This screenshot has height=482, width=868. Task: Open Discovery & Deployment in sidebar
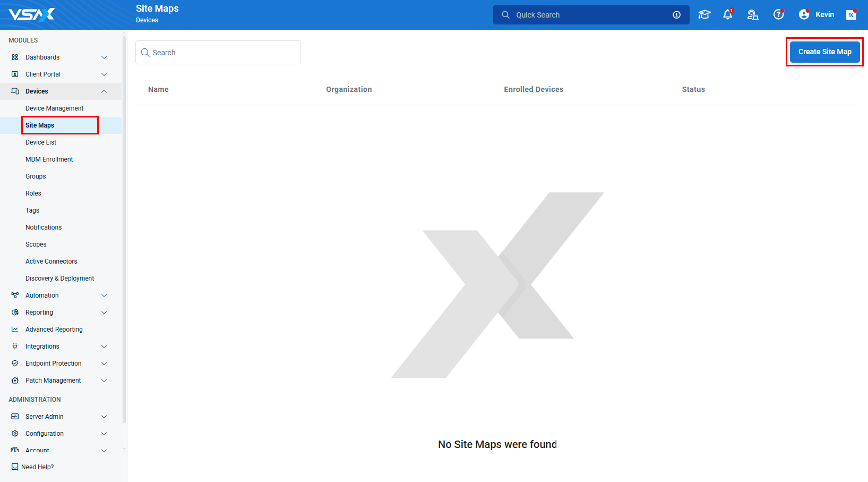coord(60,278)
